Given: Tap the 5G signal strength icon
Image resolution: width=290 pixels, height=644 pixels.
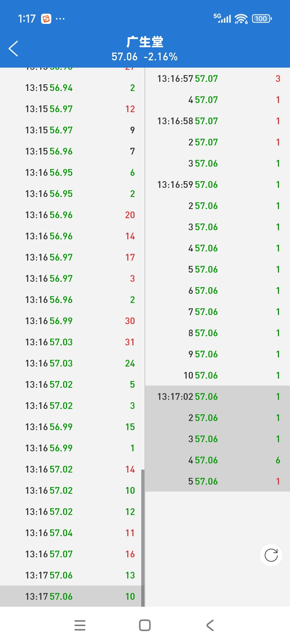Looking at the screenshot, I should [x=222, y=18].
